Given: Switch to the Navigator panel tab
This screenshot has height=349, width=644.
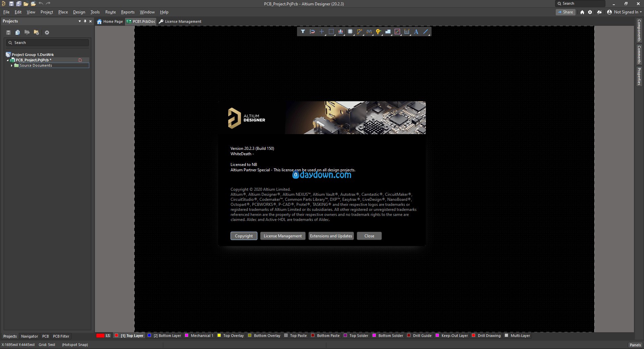Looking at the screenshot, I should 30,336.
